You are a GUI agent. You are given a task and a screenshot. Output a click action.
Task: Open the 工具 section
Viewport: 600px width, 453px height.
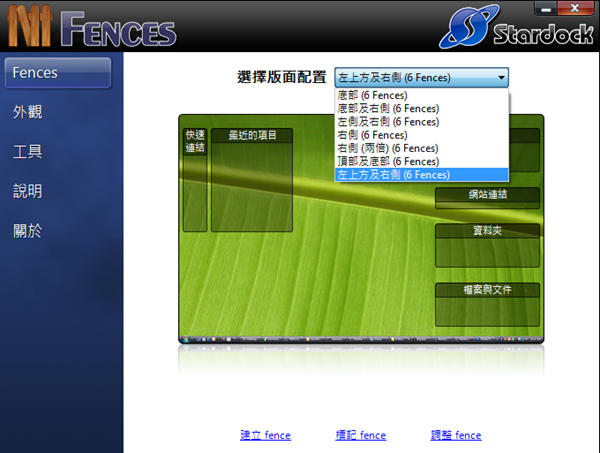pos(28,152)
